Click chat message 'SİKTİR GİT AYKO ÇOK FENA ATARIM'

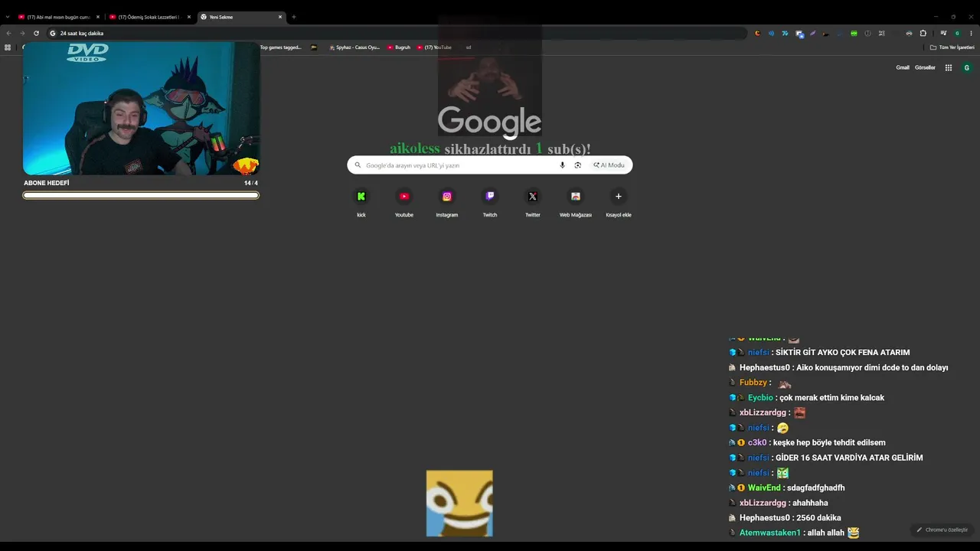point(842,353)
